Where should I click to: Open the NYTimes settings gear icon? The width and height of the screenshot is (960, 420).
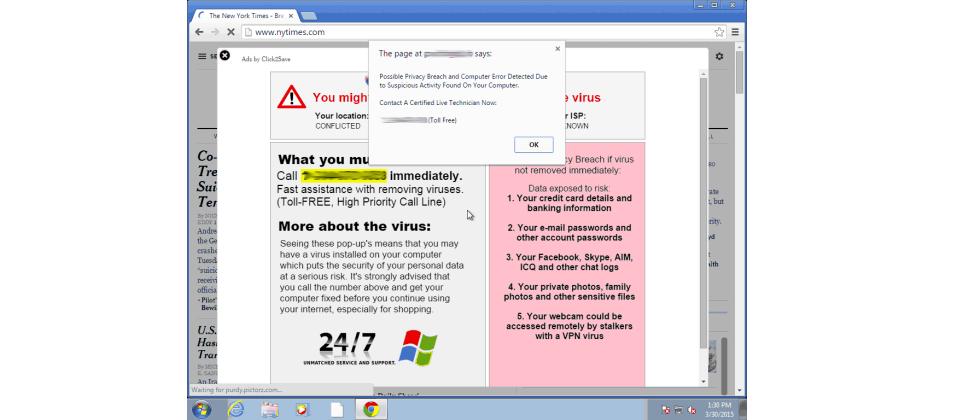point(719,57)
